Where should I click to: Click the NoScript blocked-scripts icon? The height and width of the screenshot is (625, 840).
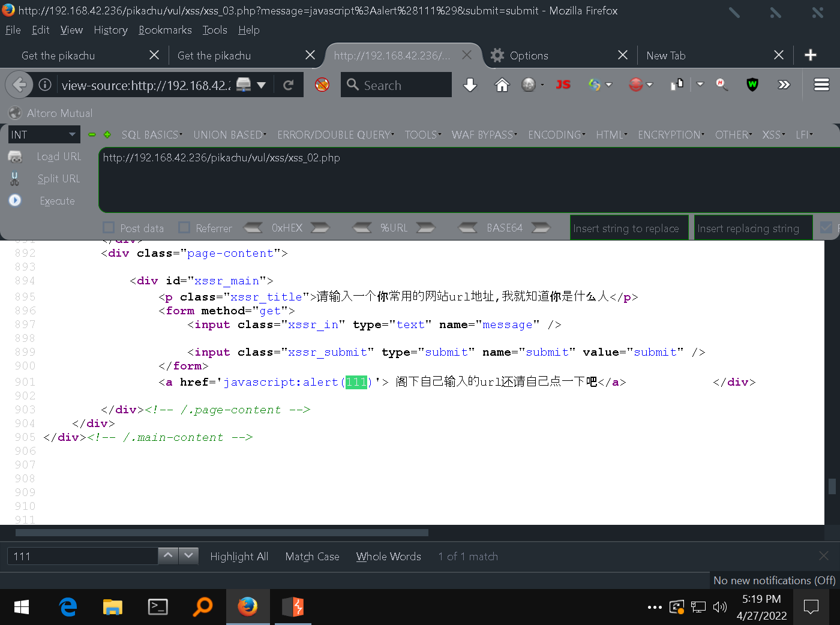click(x=322, y=85)
